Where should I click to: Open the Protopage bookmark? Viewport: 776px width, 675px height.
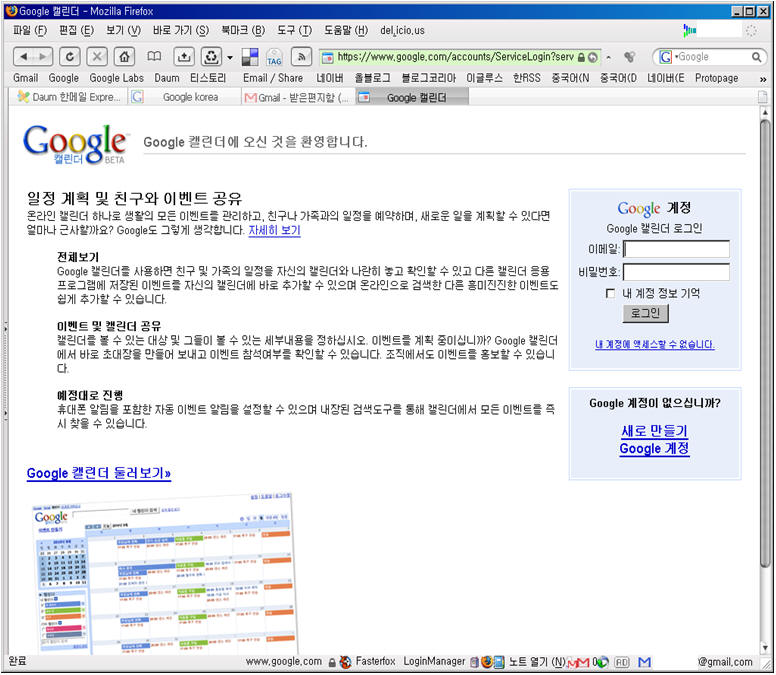pyautogui.click(x=716, y=78)
